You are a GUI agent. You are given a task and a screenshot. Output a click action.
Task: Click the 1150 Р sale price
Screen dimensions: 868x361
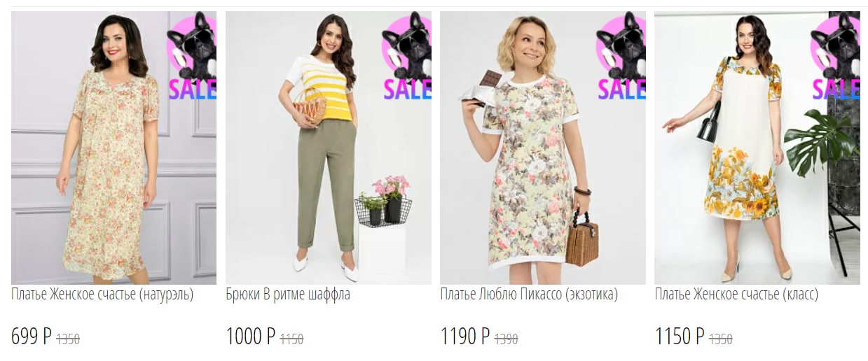click(x=680, y=337)
